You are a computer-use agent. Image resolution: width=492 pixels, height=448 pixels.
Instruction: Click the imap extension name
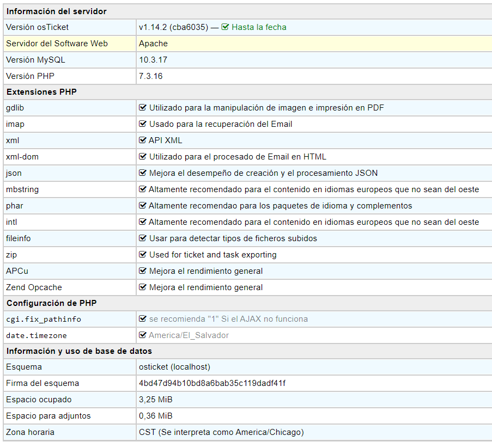pyautogui.click(x=15, y=124)
